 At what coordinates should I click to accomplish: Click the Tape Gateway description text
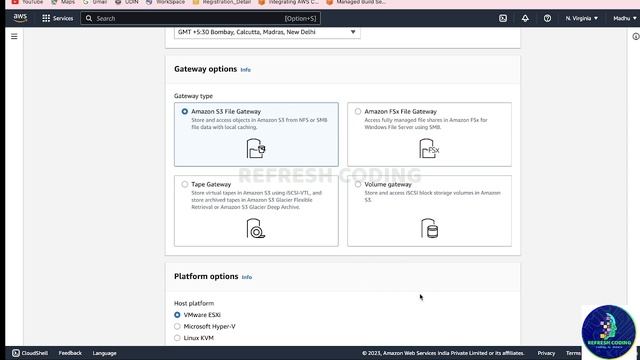point(256,200)
